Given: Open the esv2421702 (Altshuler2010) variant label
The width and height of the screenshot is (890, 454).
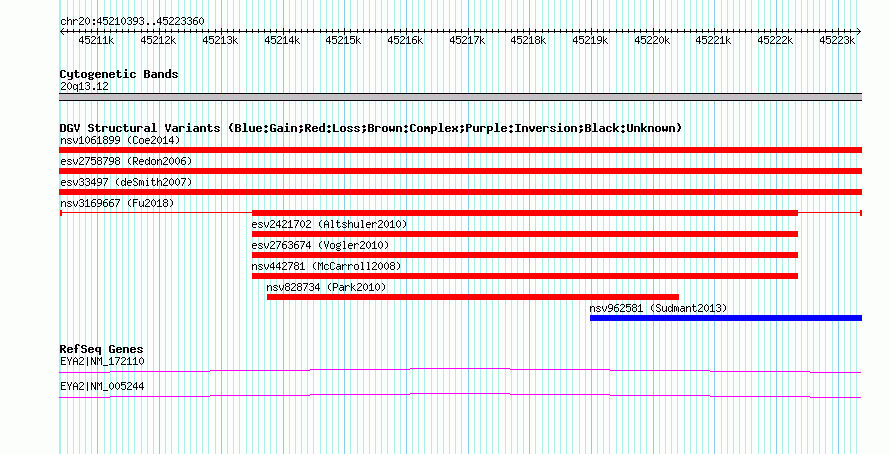Looking at the screenshot, I should [329, 224].
